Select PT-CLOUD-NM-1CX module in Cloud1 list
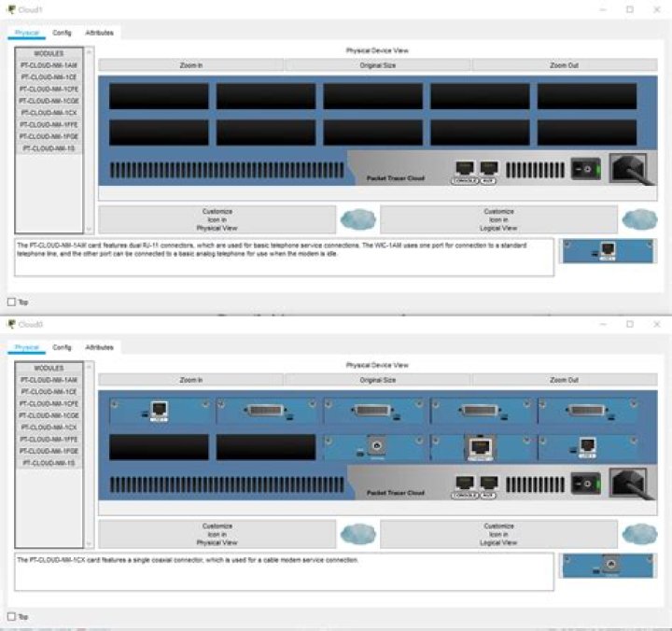Viewport: 672px width, 631px height. (x=49, y=113)
